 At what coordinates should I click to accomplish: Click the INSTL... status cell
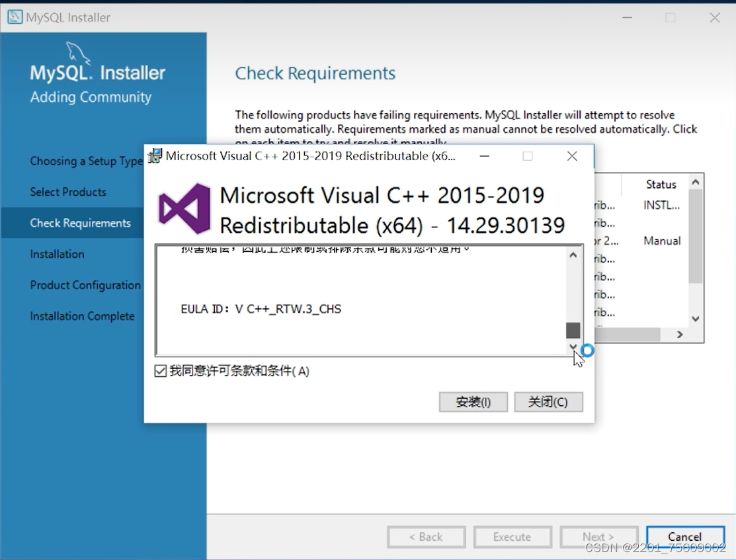pyautogui.click(x=661, y=205)
